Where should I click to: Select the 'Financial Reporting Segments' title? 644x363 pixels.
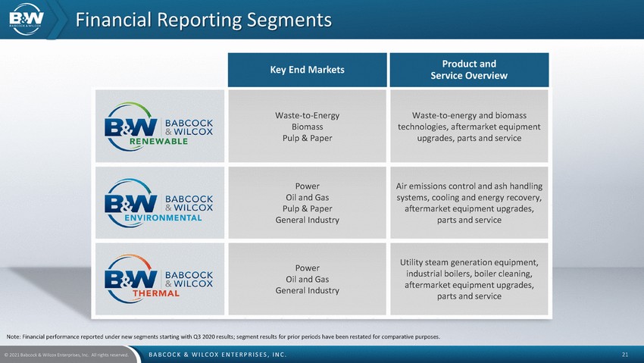click(x=204, y=20)
